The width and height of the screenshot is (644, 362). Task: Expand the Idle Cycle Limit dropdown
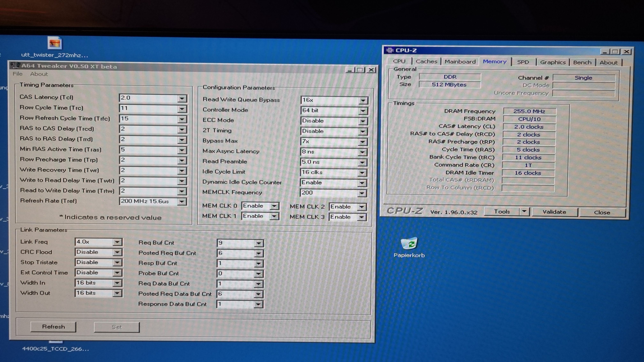pos(362,173)
